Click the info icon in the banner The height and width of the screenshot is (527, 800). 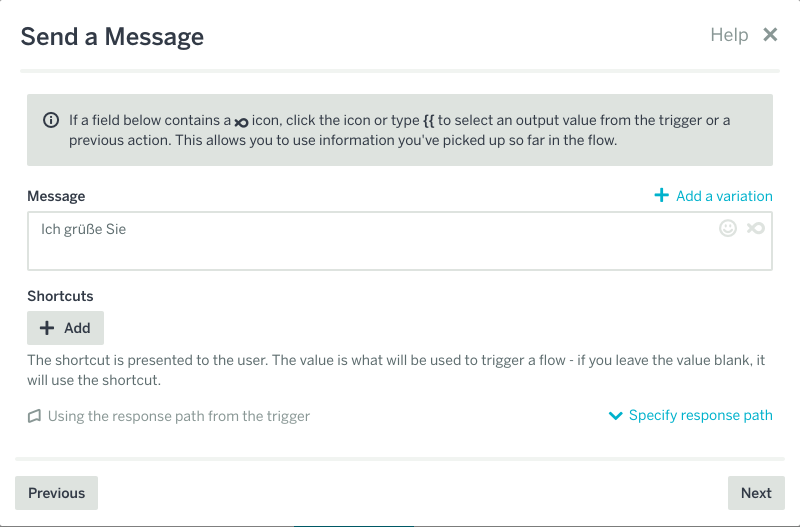(51, 120)
